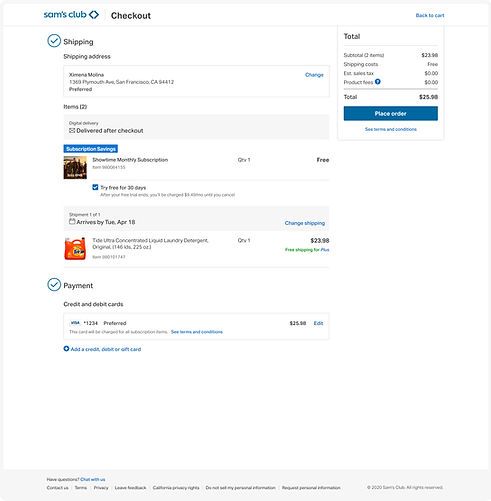The height and width of the screenshot is (501, 491).
Task: Edit the Visa payment card
Action: (x=318, y=323)
